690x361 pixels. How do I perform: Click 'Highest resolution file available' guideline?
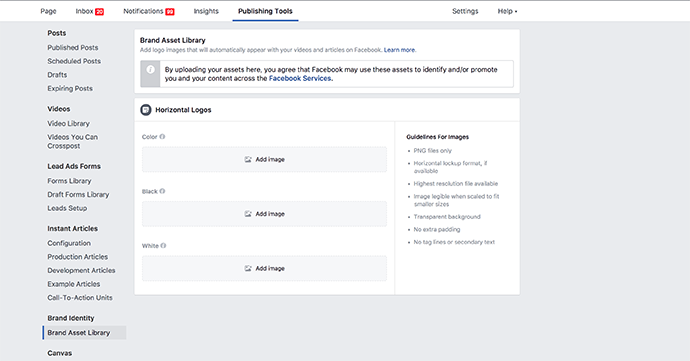pyautogui.click(x=456, y=184)
